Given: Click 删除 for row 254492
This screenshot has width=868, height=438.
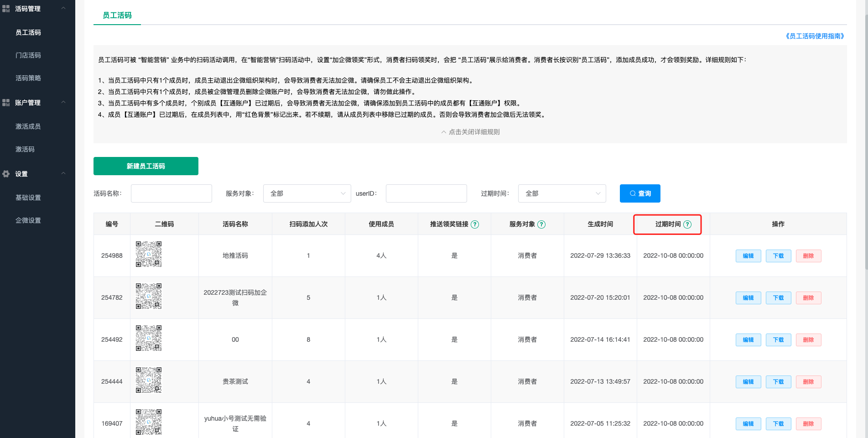Looking at the screenshot, I should [x=809, y=340].
